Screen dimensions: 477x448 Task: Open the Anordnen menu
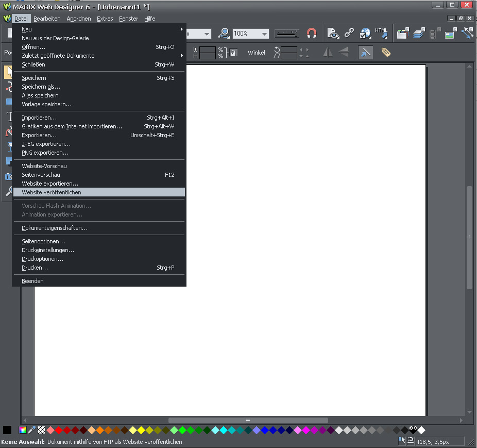click(x=79, y=19)
